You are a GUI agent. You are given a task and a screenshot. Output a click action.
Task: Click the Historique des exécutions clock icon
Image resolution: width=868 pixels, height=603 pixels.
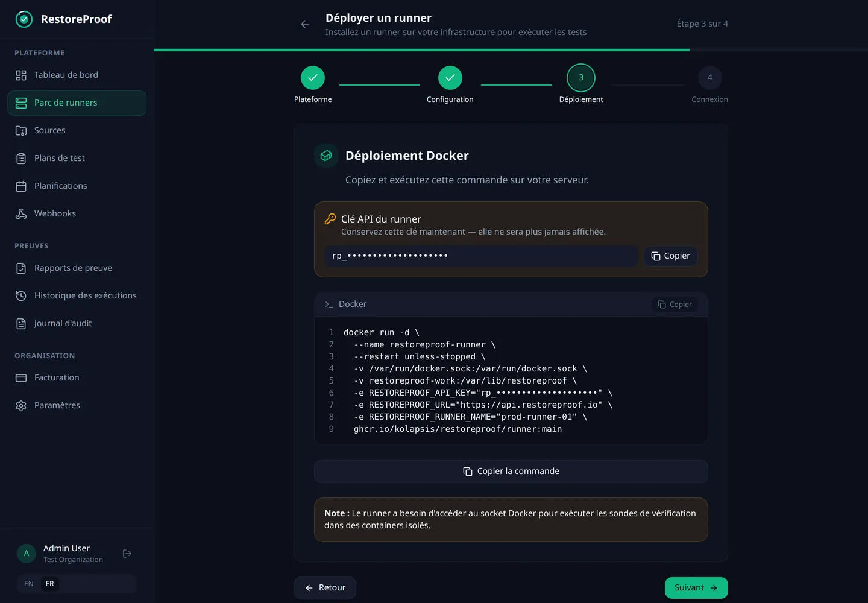21,296
